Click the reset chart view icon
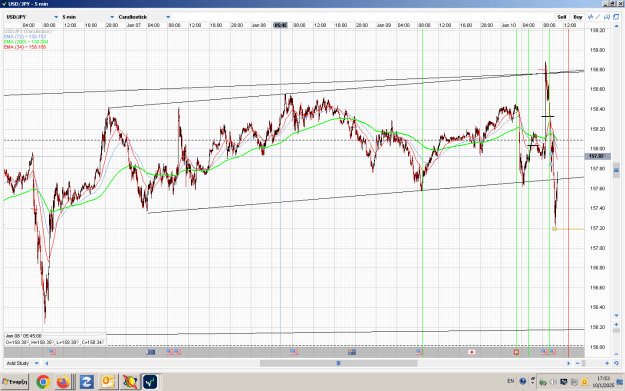 coord(616,363)
